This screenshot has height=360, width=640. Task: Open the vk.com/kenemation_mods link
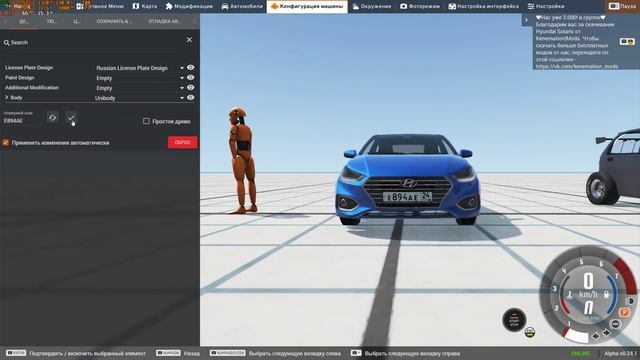[577, 67]
